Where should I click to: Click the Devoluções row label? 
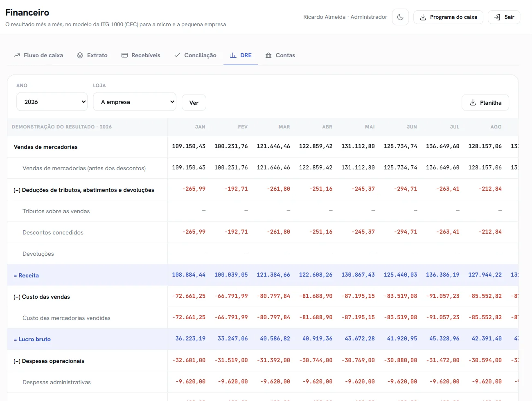point(38,254)
